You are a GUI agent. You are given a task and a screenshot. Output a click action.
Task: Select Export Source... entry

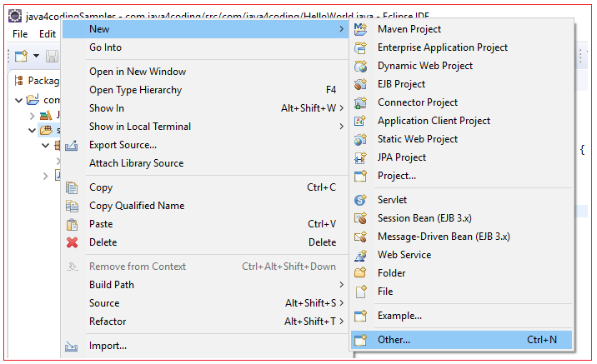coord(206,145)
